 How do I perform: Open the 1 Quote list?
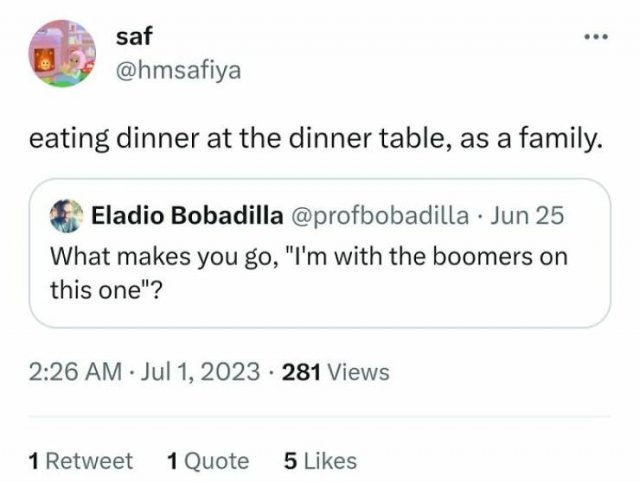(207, 461)
